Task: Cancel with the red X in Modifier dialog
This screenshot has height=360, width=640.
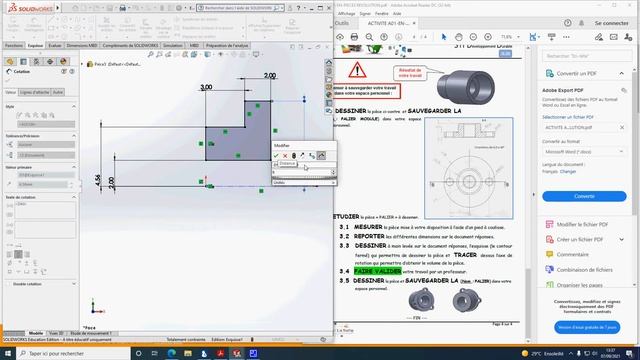Action: coord(285,156)
